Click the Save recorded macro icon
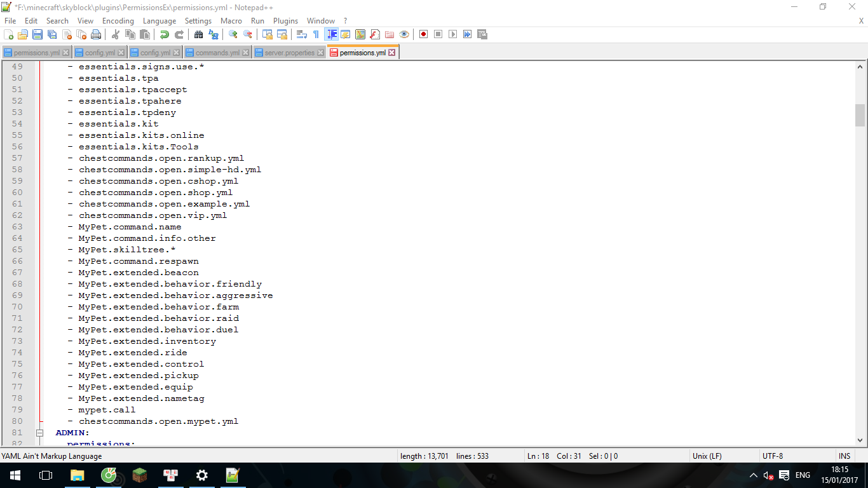The width and height of the screenshot is (868, 488). [482, 34]
